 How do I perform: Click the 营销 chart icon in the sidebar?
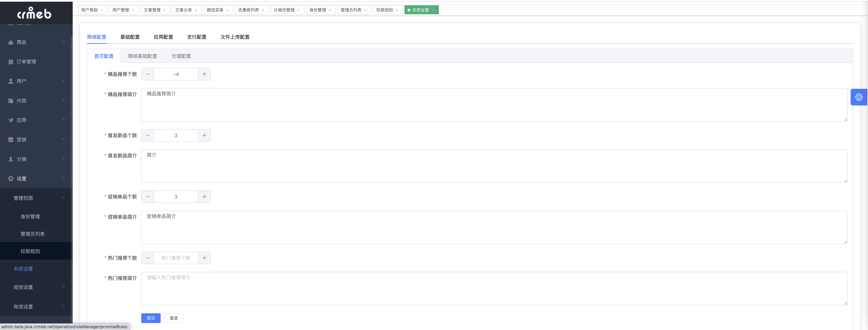pos(11,140)
